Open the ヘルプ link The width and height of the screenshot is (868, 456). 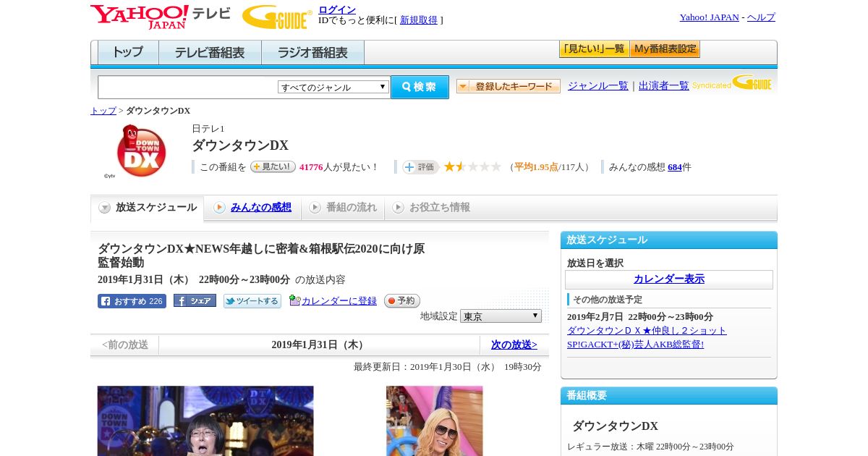[761, 17]
